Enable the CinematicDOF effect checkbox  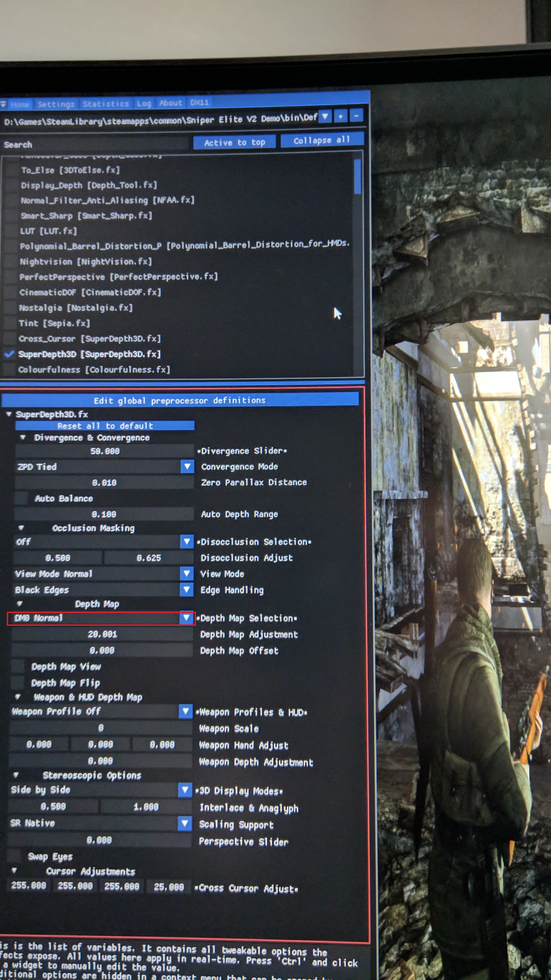[x=10, y=293]
